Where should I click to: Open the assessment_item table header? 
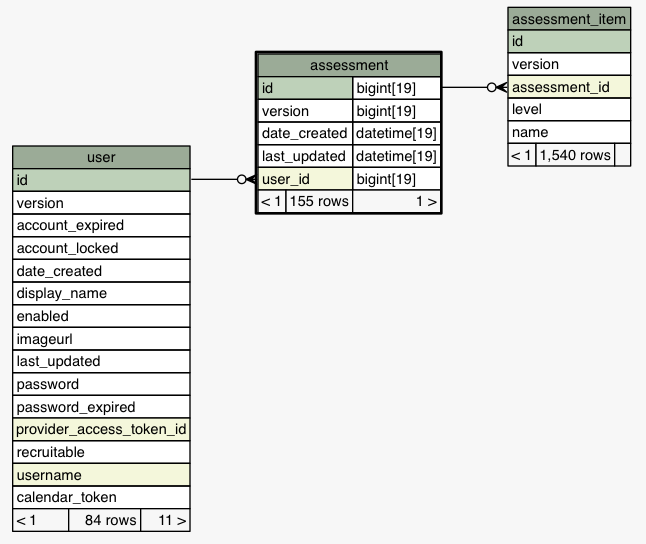coord(569,19)
